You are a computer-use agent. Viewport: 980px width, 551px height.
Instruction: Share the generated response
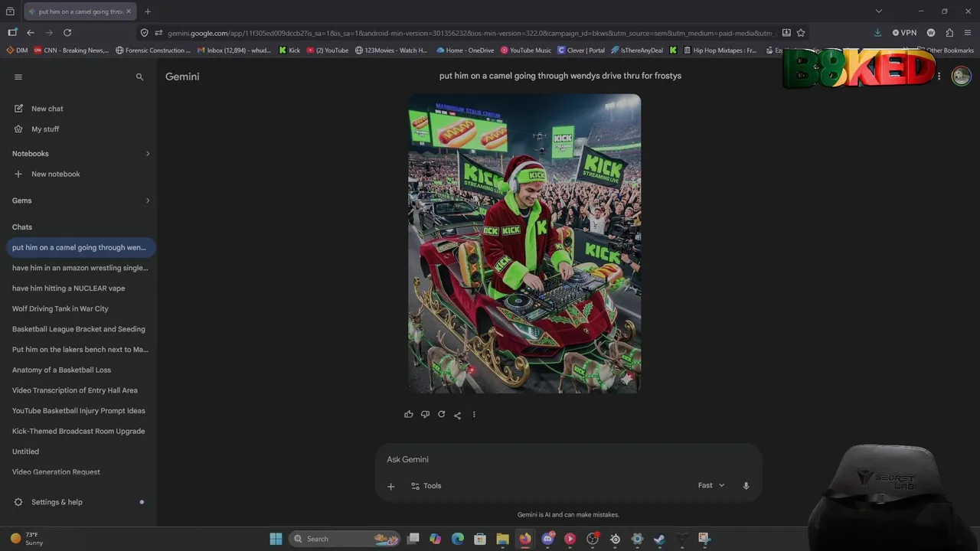point(457,414)
